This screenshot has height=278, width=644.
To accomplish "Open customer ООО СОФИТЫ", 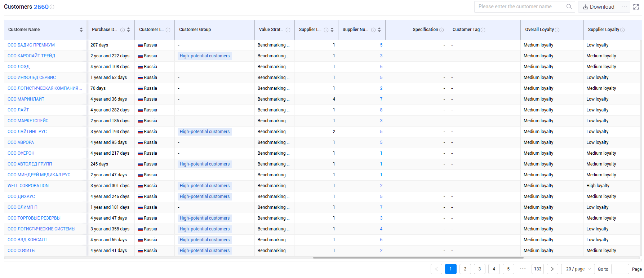I will (22, 251).
